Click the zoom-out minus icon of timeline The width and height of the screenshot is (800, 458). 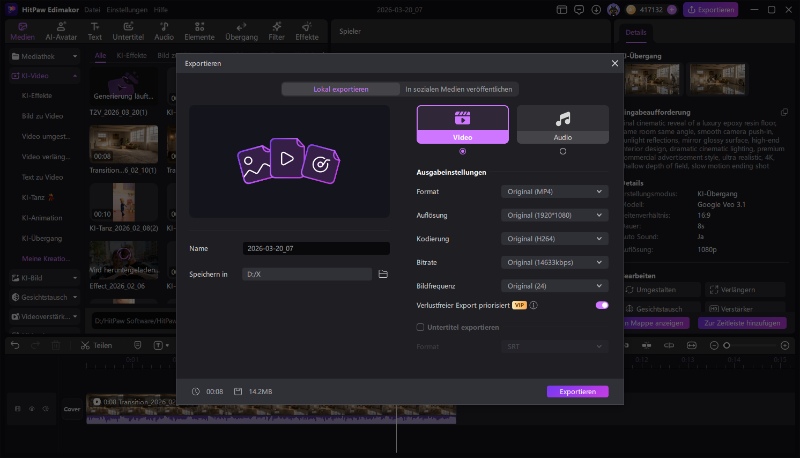click(x=714, y=346)
